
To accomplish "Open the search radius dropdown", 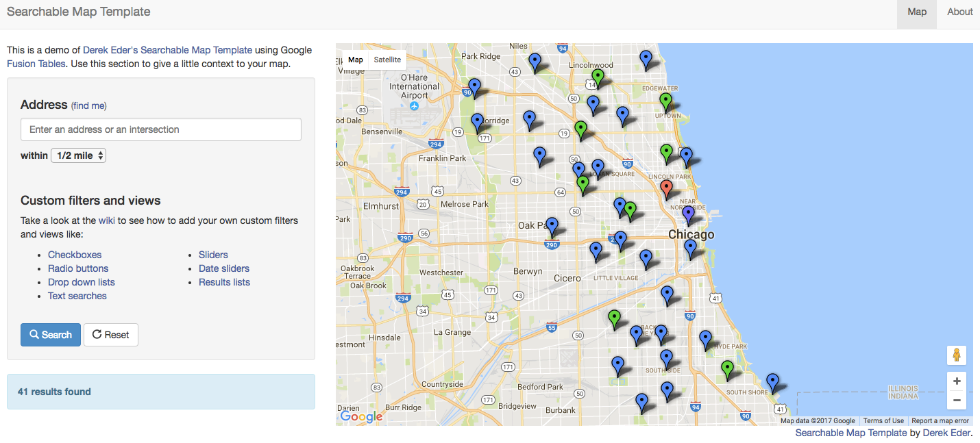I will click(x=78, y=155).
